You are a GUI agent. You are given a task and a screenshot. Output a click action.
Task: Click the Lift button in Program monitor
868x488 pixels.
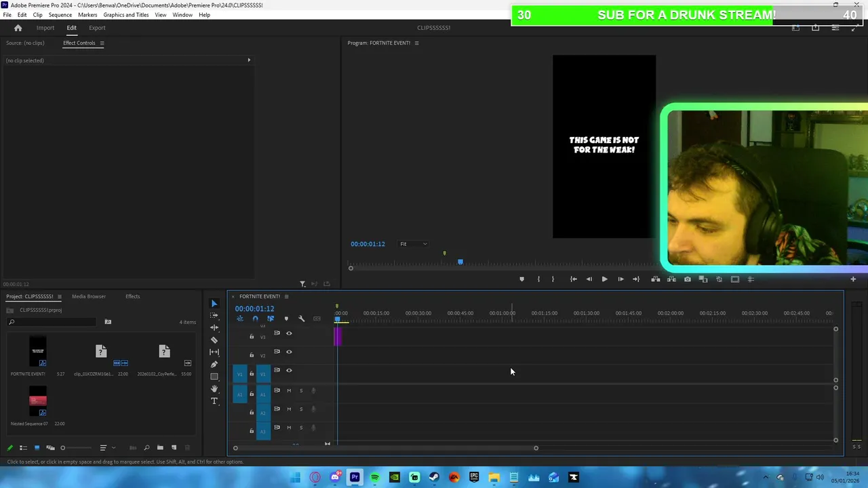(x=656, y=279)
